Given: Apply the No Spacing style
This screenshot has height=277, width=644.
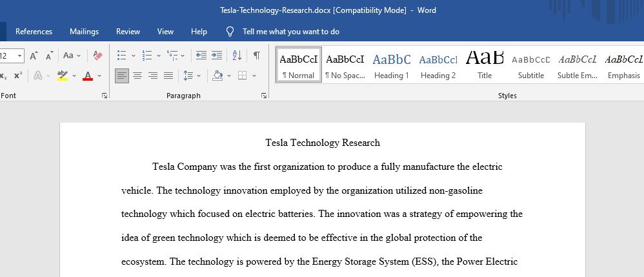Looking at the screenshot, I should click(345, 65).
